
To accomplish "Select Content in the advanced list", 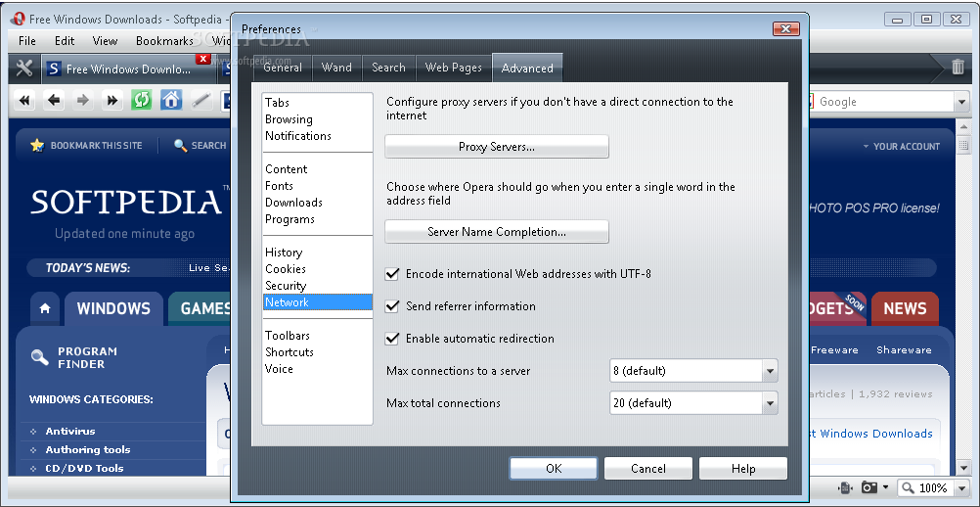I will [x=318, y=169].
